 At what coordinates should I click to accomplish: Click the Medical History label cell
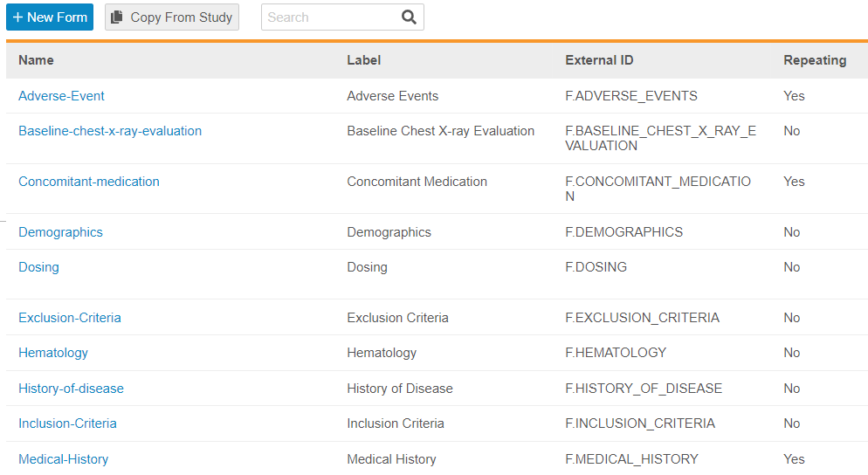click(x=391, y=459)
